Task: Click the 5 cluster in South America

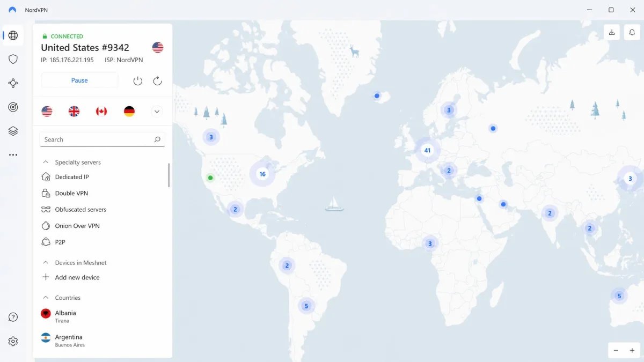Action: [x=306, y=306]
